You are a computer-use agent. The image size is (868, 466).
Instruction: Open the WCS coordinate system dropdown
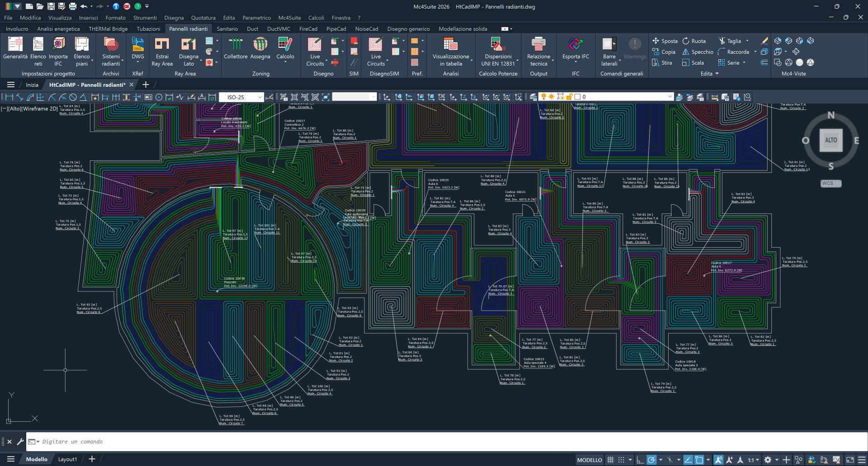click(x=831, y=184)
